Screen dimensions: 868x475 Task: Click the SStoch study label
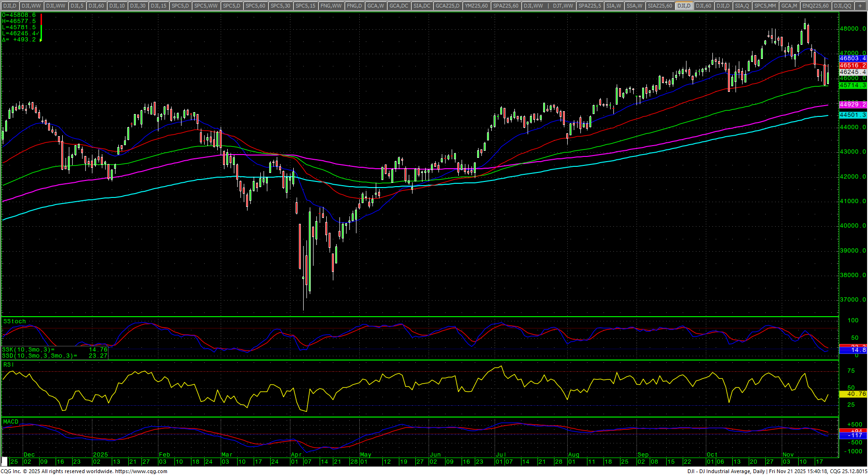click(x=15, y=321)
